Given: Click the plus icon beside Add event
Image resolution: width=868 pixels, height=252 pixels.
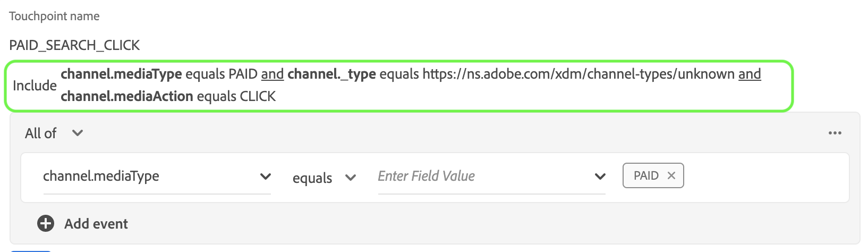Looking at the screenshot, I should pyautogui.click(x=46, y=224).
